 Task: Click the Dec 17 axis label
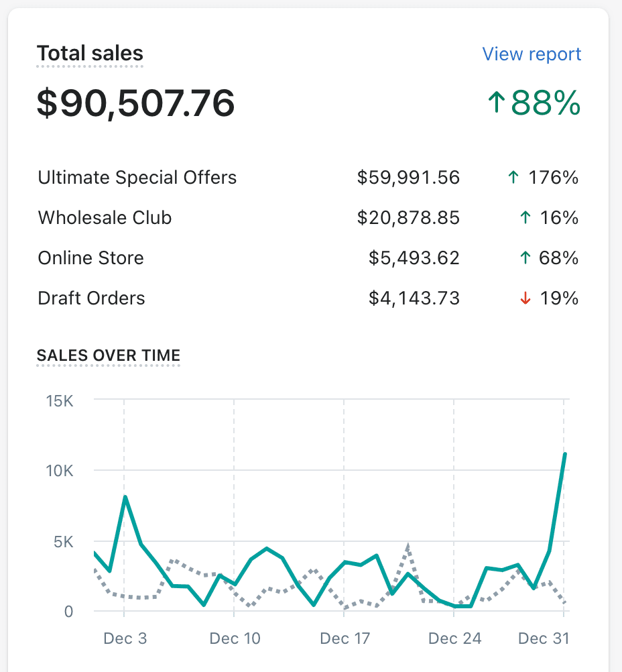tap(345, 638)
